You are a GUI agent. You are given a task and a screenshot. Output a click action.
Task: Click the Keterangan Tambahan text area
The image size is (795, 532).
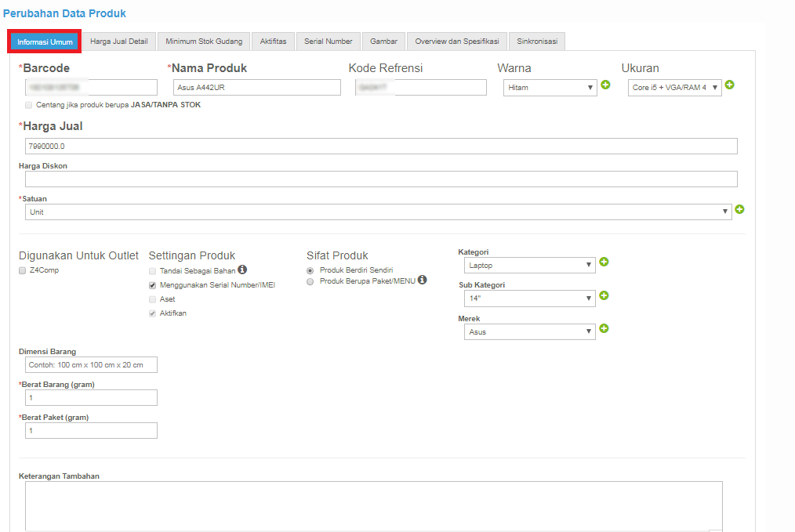pos(373,505)
